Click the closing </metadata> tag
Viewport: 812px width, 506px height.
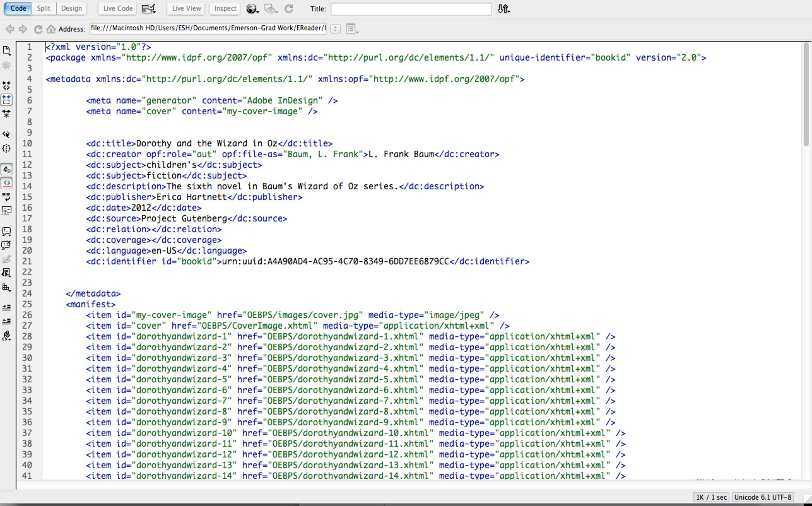coord(93,293)
